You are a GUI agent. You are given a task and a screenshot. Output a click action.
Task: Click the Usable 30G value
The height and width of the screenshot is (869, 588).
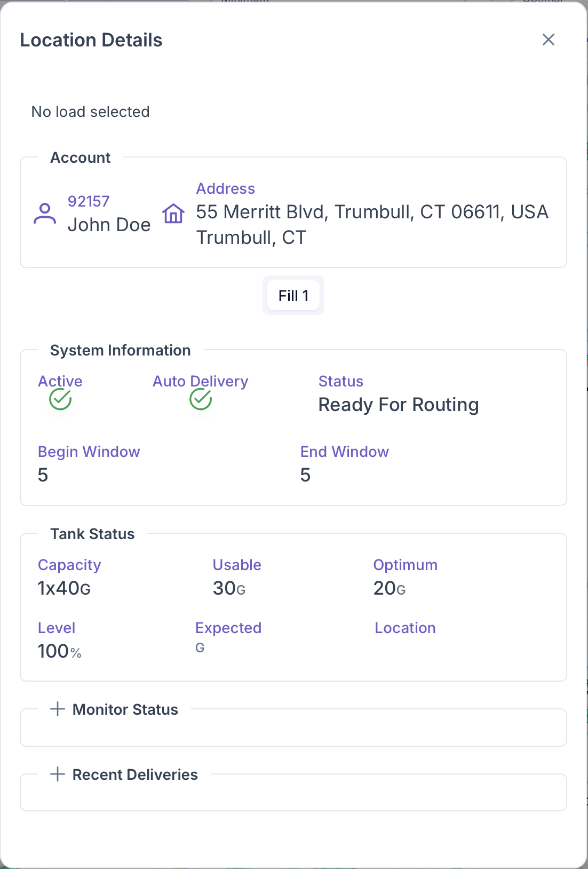[x=229, y=588]
